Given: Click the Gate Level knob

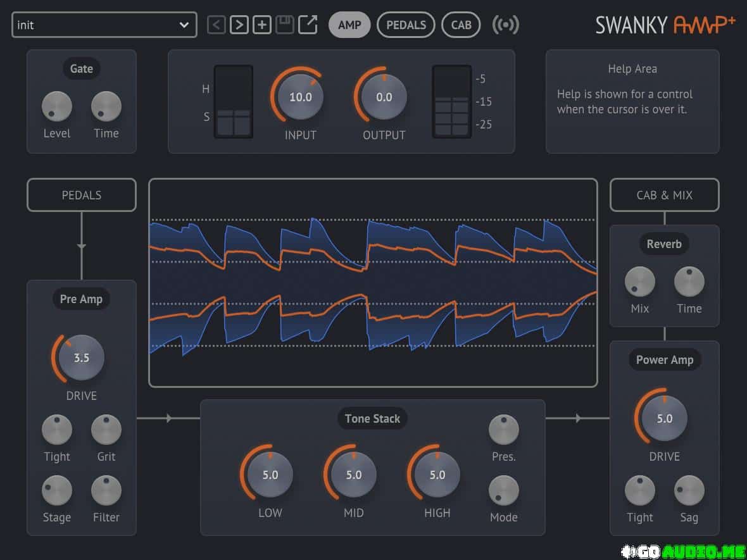Looking at the screenshot, I should (x=57, y=106).
